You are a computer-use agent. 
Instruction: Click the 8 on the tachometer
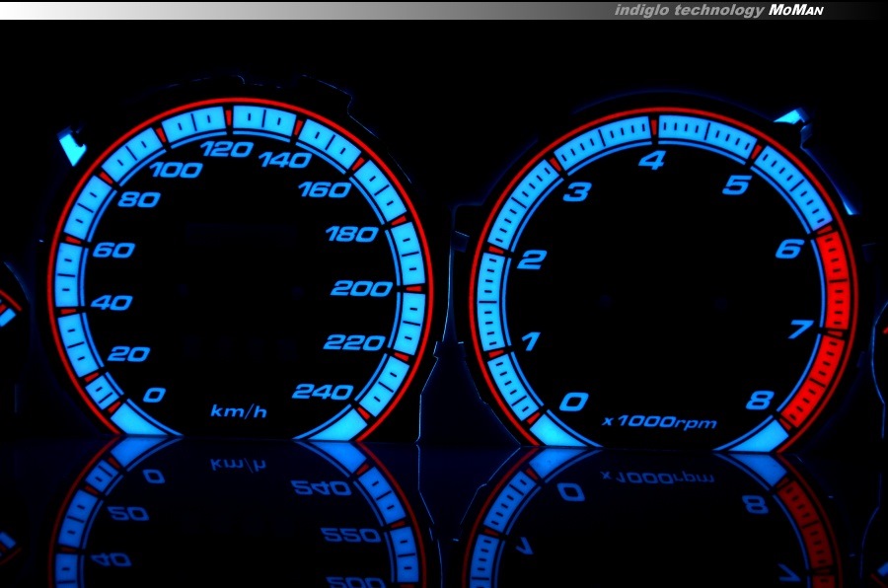(760, 400)
